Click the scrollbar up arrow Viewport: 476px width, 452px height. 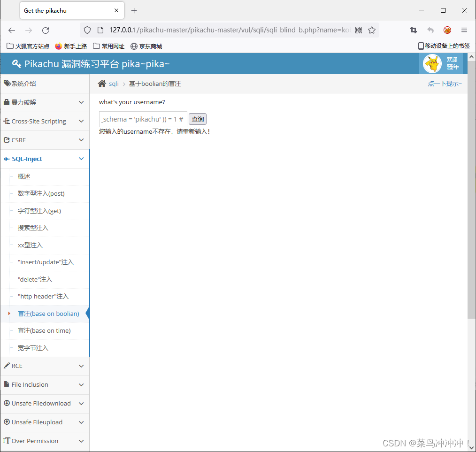coord(471,57)
